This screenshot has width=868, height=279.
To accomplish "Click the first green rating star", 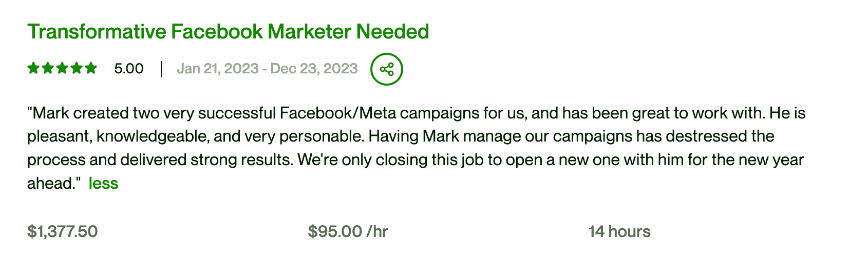I will (33, 68).
